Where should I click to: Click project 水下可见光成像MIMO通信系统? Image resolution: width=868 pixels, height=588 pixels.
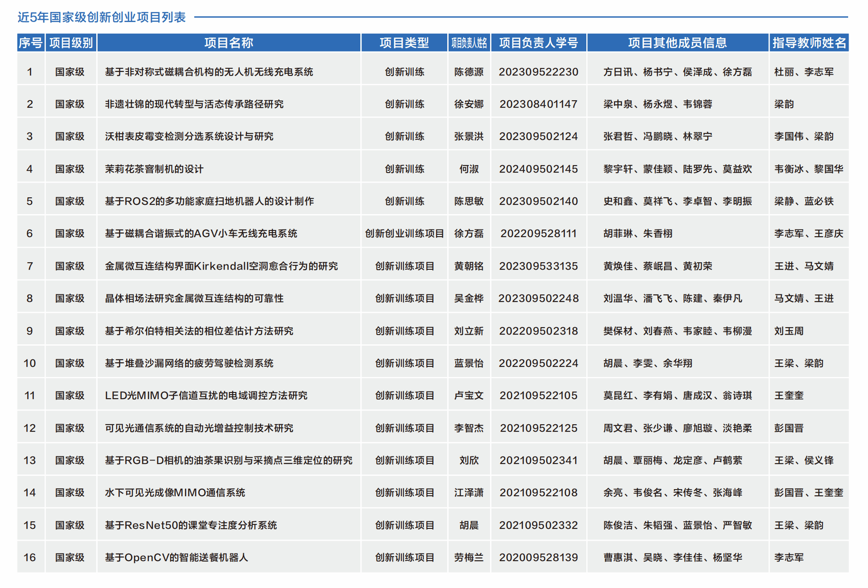tap(175, 493)
